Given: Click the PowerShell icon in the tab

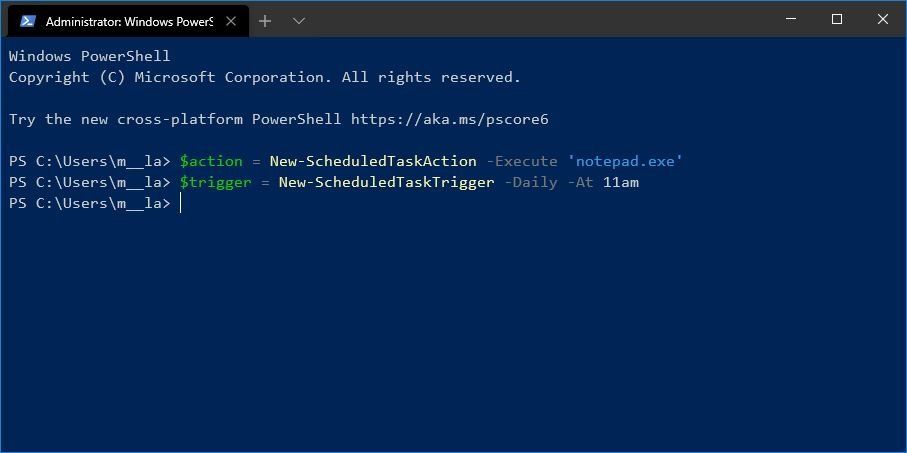Looking at the screenshot, I should (27, 21).
